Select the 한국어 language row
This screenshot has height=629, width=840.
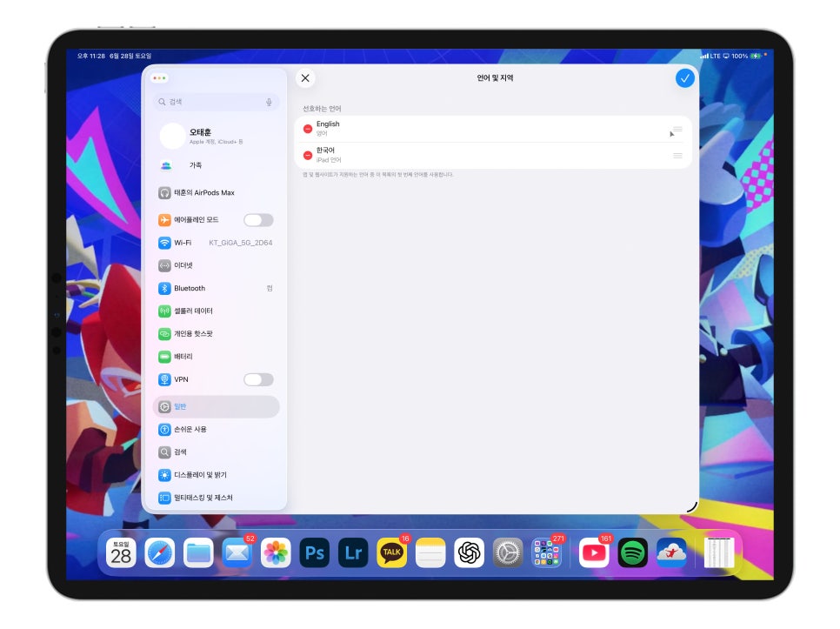tap(493, 156)
